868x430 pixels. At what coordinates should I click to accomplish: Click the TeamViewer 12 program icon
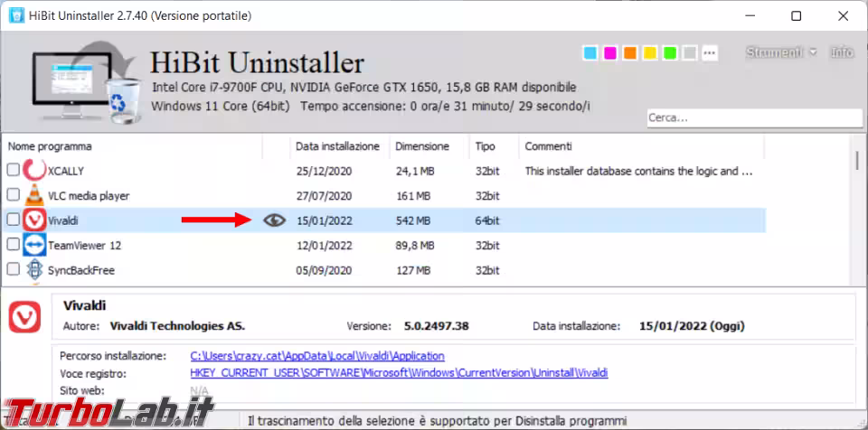point(34,245)
